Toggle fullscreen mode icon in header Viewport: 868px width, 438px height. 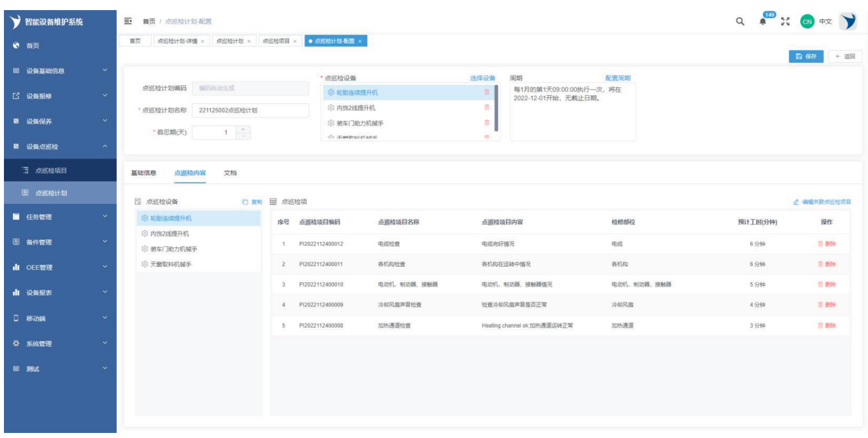pyautogui.click(x=785, y=22)
